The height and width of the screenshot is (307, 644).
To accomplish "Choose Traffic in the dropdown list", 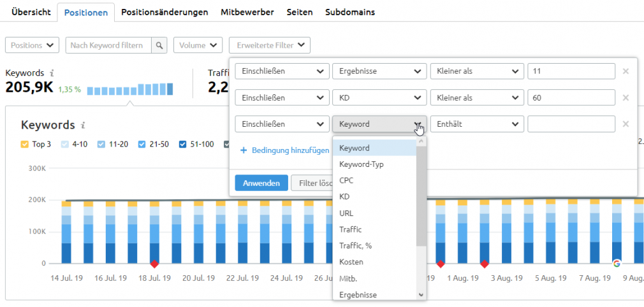I will pos(374,229).
